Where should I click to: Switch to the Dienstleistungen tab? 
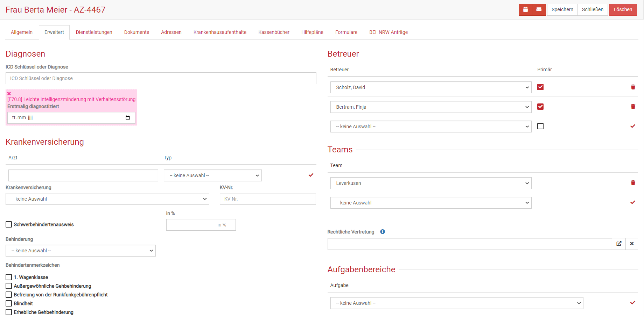pyautogui.click(x=94, y=32)
